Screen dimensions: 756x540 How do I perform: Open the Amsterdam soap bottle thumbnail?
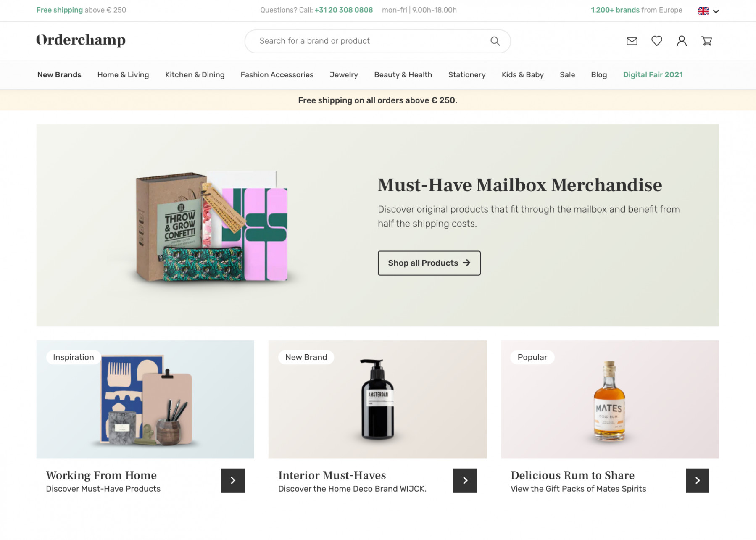pos(377,400)
